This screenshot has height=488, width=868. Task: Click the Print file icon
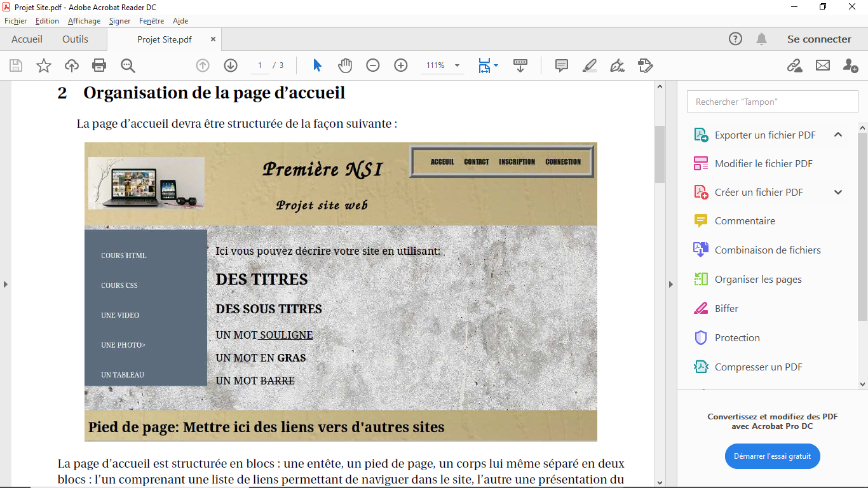(x=99, y=65)
